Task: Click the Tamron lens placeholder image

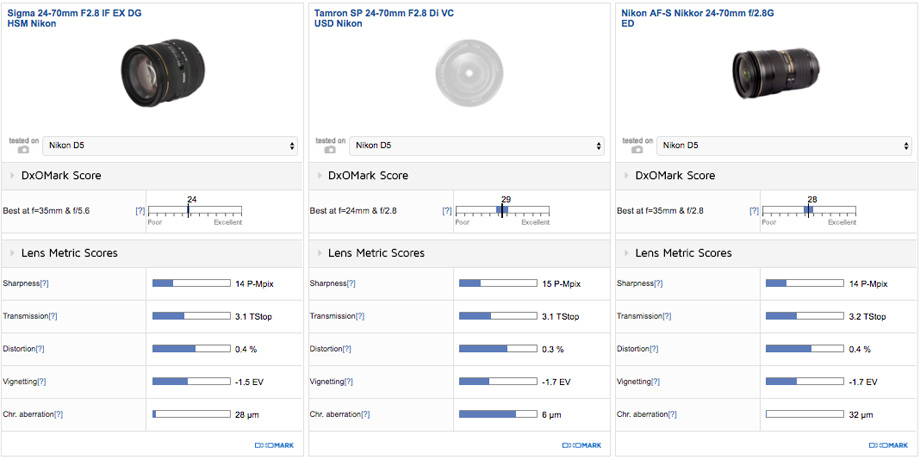Action: pos(469,73)
